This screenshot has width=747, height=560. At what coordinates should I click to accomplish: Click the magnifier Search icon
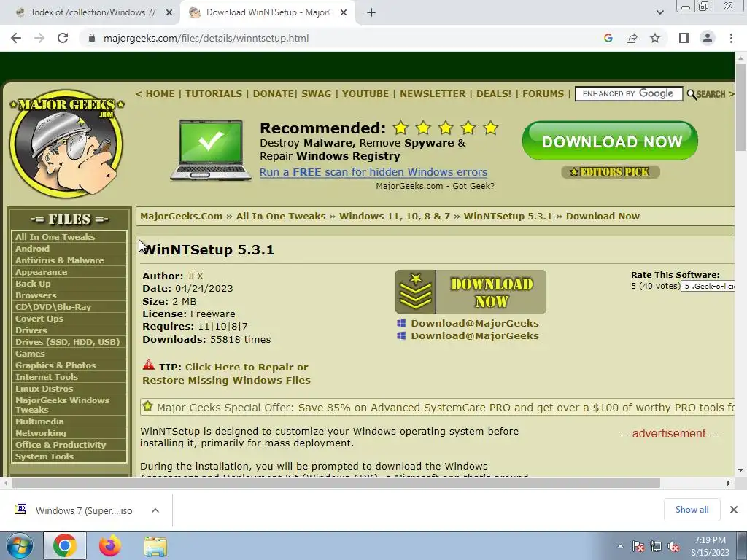(692, 94)
